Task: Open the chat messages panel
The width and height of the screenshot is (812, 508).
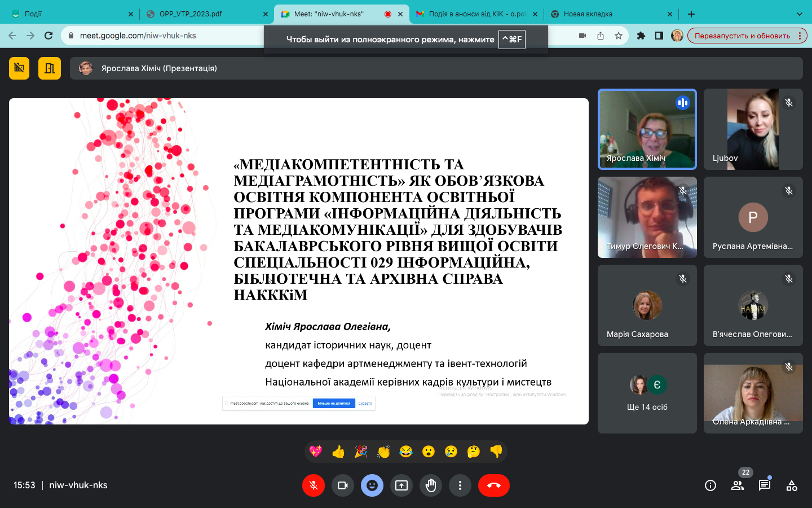Action: pos(765,485)
